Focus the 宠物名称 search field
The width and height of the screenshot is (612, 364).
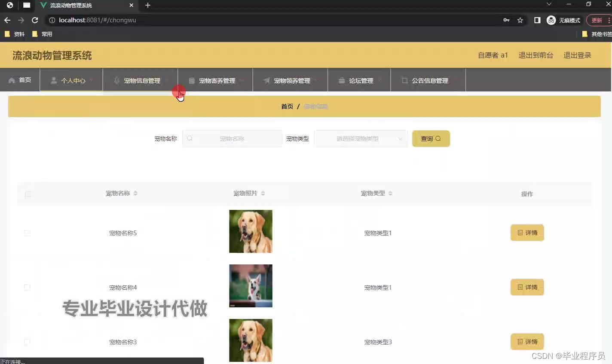coord(232,139)
